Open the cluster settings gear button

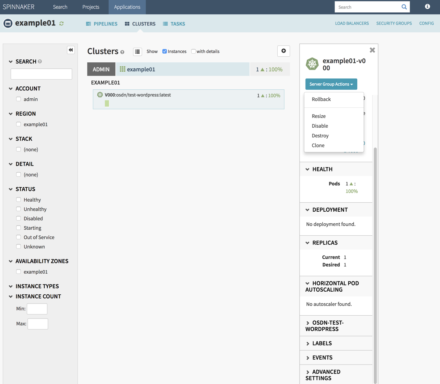point(283,51)
